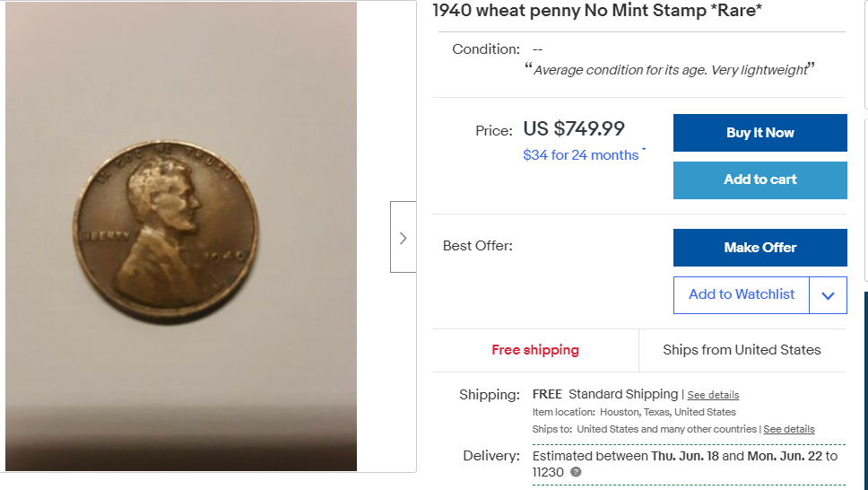Screen dimensions: 868x490
Task: Add the penny to cart
Action: coord(759,180)
